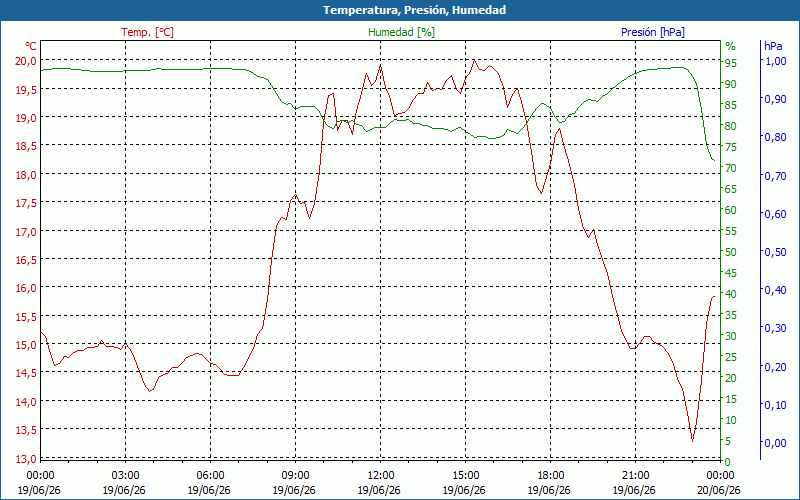
Task: Click the '14,0' temperature axis value
Action: tap(27, 402)
